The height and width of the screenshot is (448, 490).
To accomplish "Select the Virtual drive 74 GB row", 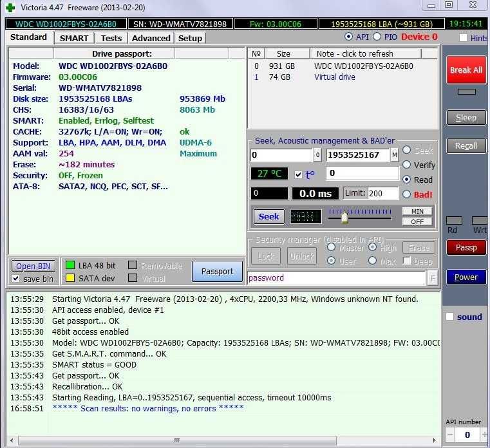I will click(x=343, y=77).
